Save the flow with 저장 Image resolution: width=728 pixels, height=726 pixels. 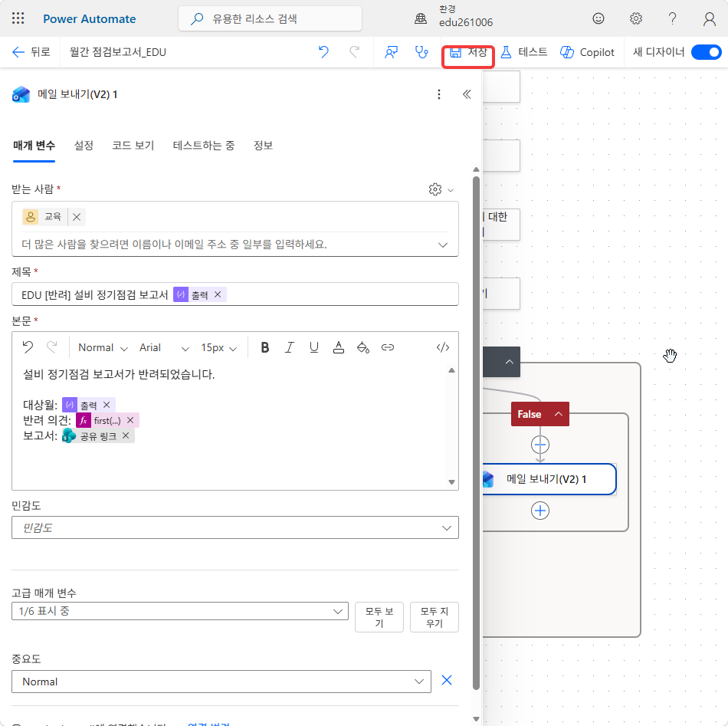point(468,52)
